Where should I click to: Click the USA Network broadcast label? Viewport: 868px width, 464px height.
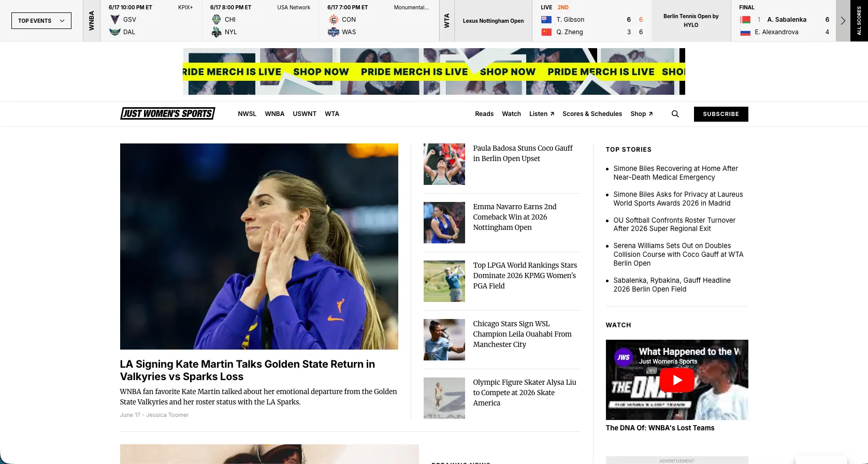pyautogui.click(x=294, y=7)
